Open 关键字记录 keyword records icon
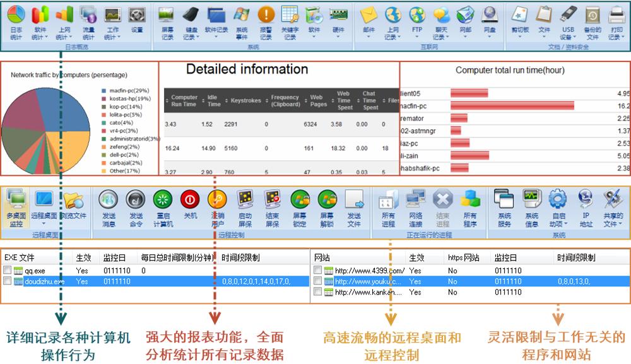 290,15
